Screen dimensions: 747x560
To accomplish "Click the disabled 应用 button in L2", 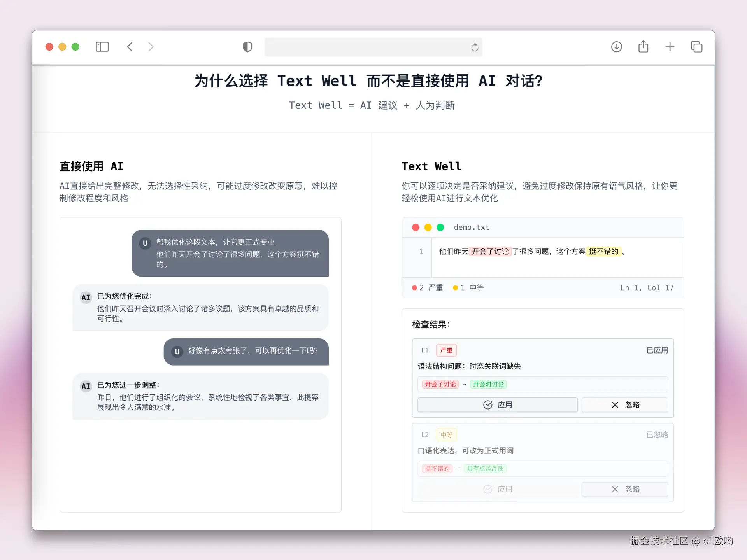I will [x=497, y=489].
